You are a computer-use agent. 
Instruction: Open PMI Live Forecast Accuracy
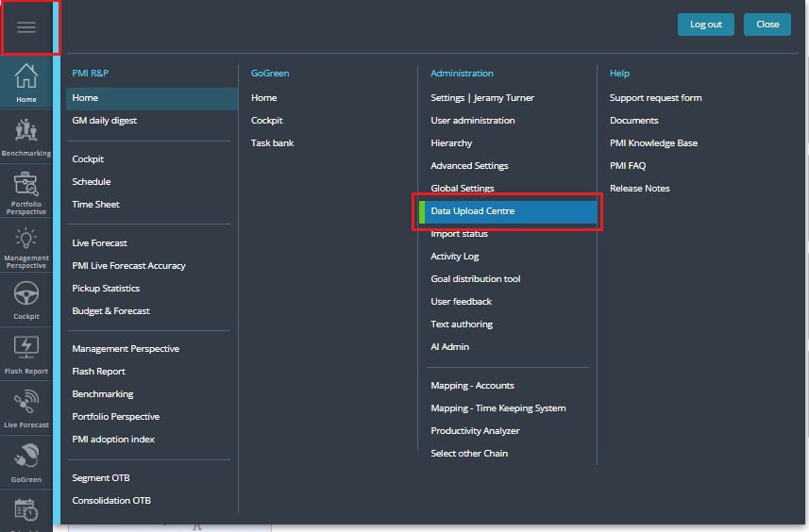pyautogui.click(x=128, y=265)
